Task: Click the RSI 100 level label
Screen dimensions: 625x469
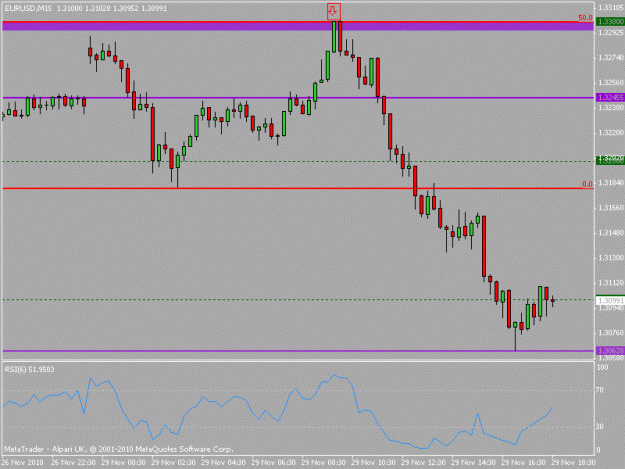Action: click(602, 367)
